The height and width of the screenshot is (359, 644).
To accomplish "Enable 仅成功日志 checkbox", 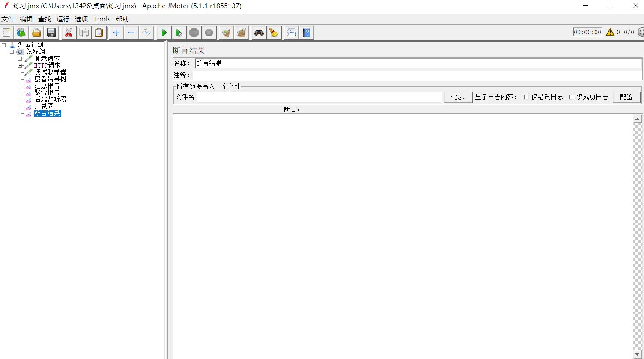I will (x=571, y=97).
